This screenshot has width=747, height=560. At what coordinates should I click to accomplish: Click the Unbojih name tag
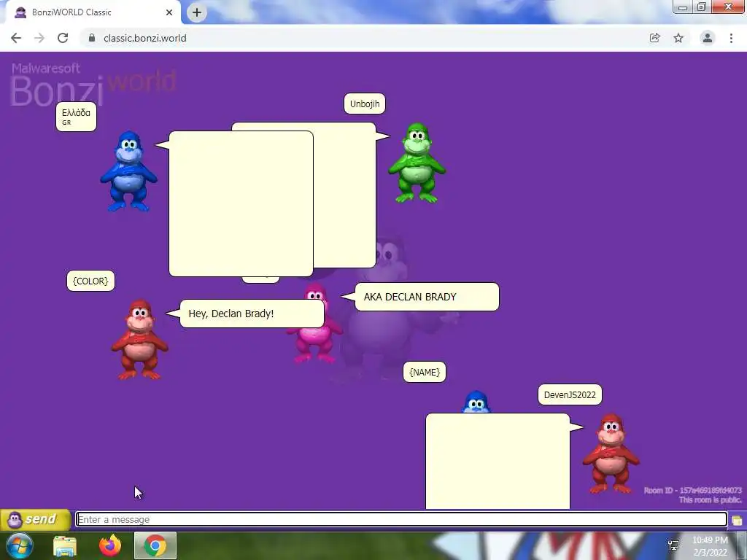pyautogui.click(x=365, y=104)
